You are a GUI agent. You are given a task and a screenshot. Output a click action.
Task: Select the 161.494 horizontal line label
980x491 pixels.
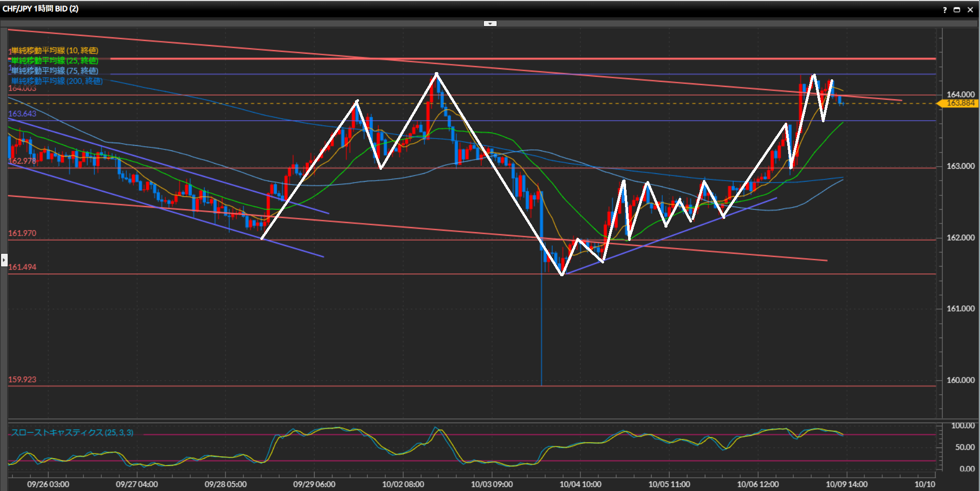pos(23,267)
